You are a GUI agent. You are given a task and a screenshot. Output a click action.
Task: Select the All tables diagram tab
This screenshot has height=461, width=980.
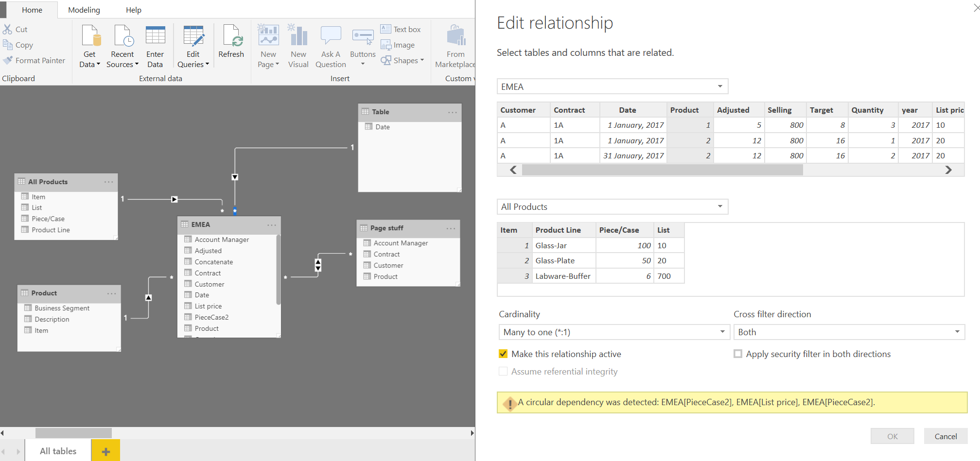coord(58,451)
